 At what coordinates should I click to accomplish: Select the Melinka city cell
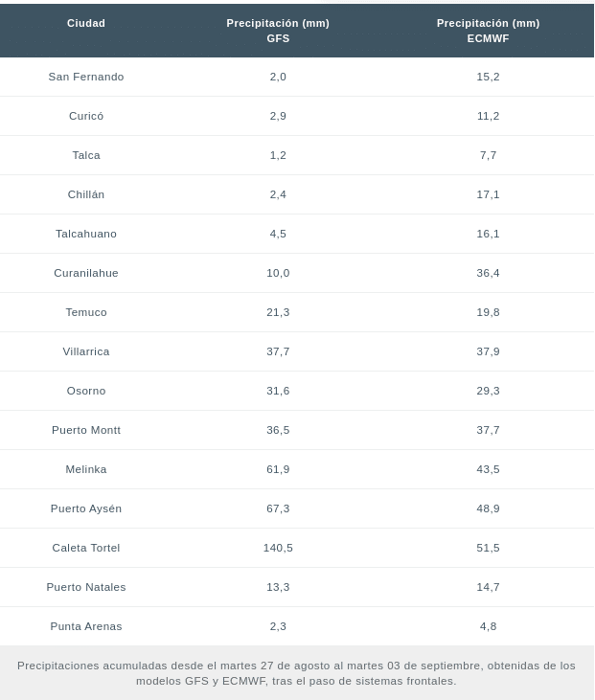pos(86,469)
